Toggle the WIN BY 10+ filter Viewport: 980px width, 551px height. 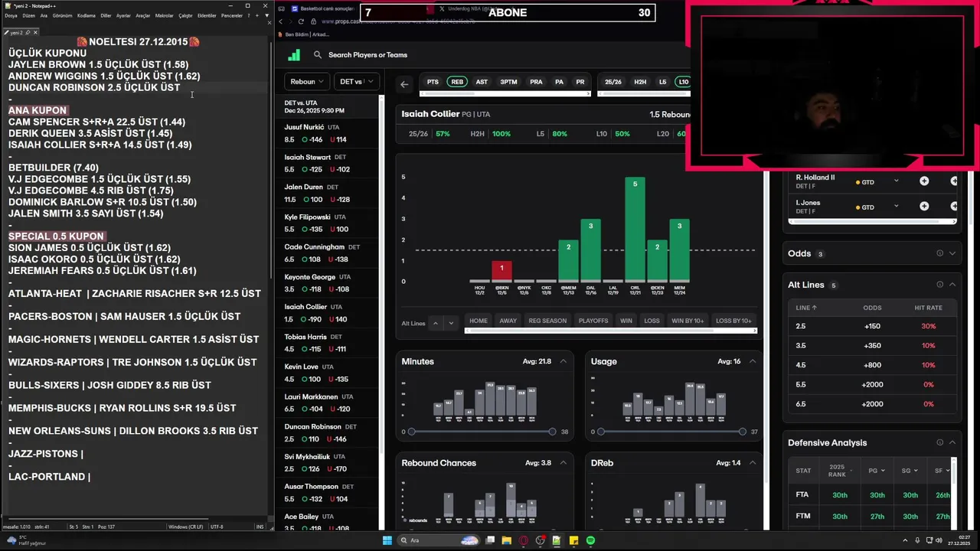coord(688,321)
